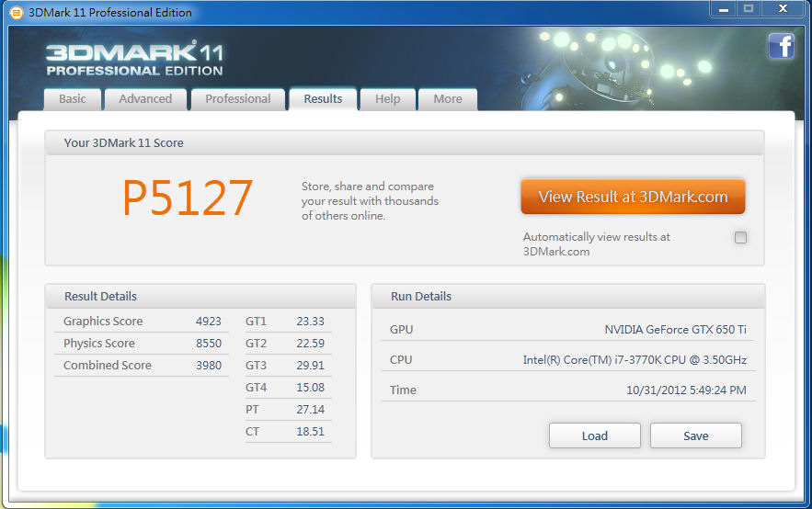
Task: Open the Professional tab
Action: click(237, 99)
